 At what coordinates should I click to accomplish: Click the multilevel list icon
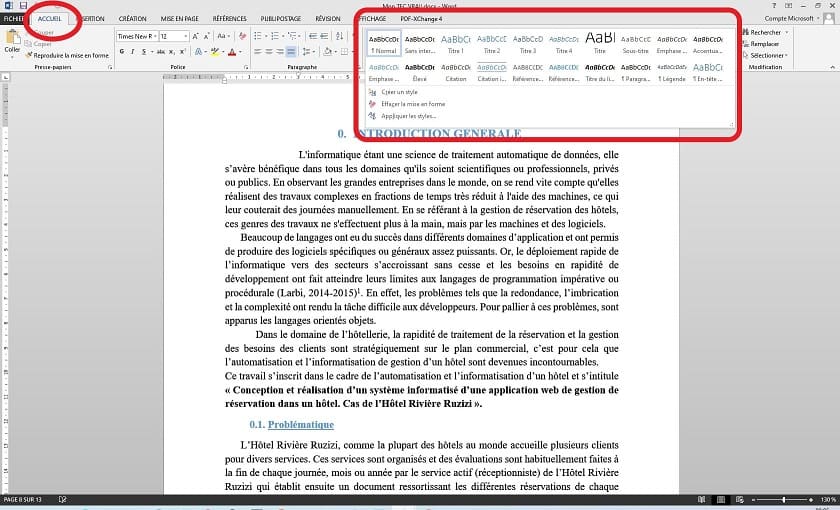292,36
